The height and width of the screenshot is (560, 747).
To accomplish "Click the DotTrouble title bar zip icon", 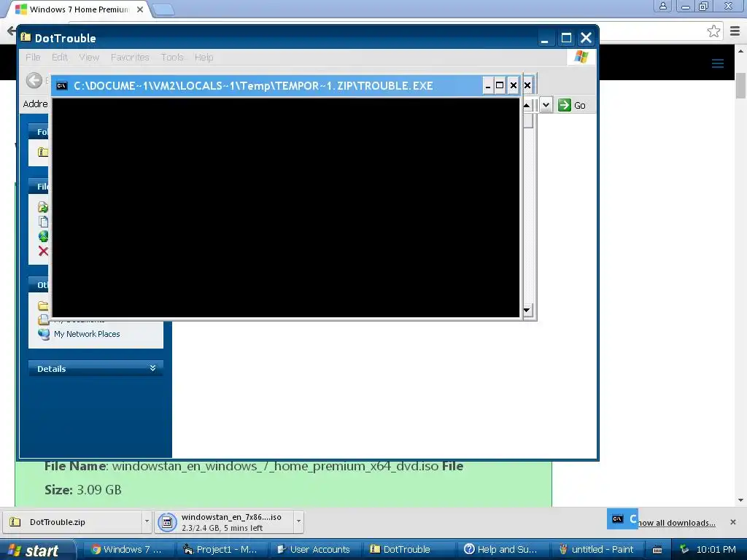I will pos(26,37).
